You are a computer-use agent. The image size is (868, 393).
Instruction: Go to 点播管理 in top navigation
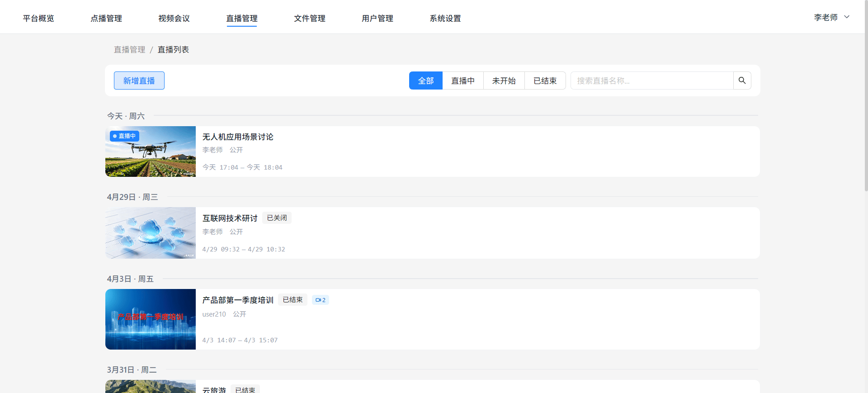pyautogui.click(x=106, y=18)
